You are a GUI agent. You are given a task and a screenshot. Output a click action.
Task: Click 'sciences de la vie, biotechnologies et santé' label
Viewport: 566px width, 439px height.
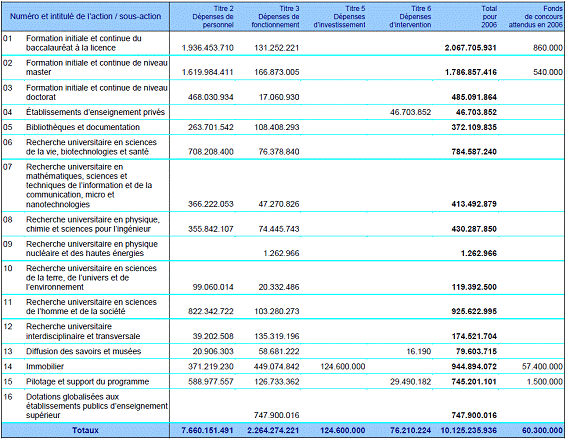pos(91,147)
